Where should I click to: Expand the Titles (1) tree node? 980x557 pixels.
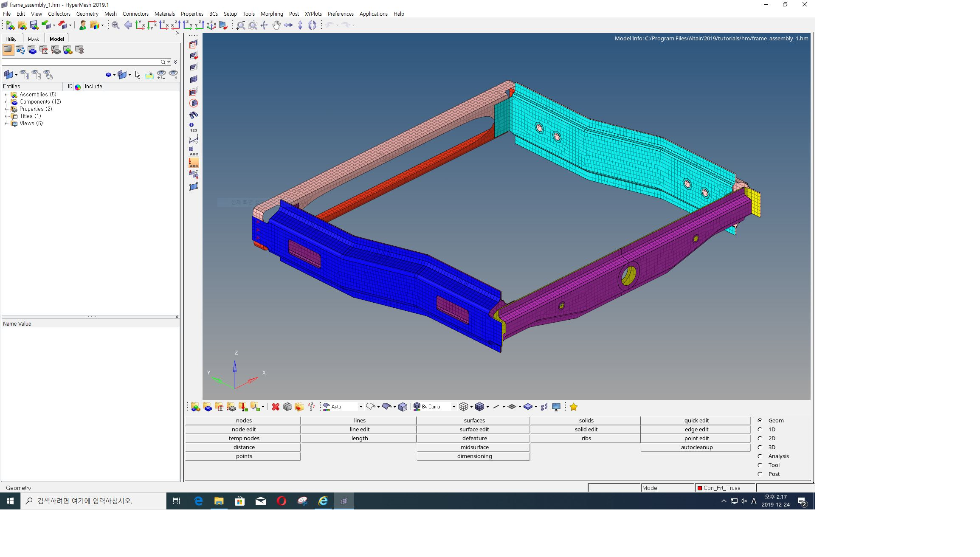[x=6, y=116]
